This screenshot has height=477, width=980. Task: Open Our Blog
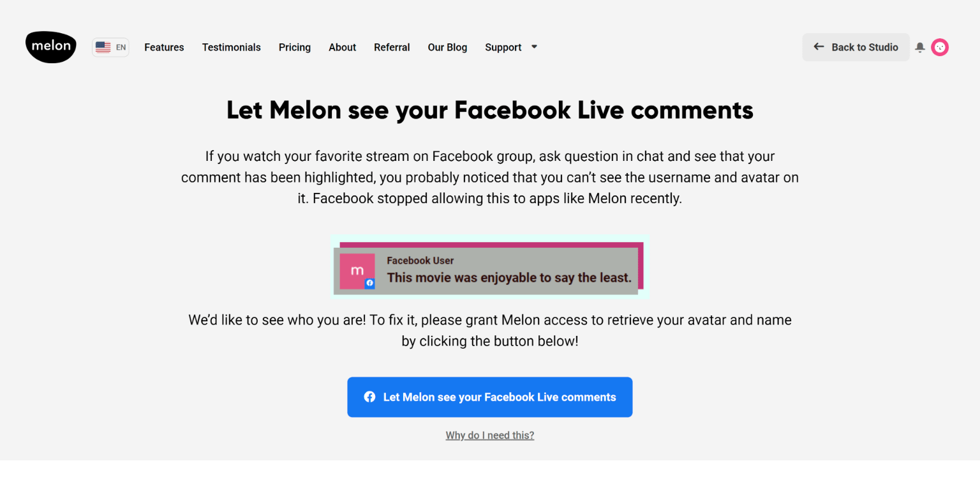point(447,47)
